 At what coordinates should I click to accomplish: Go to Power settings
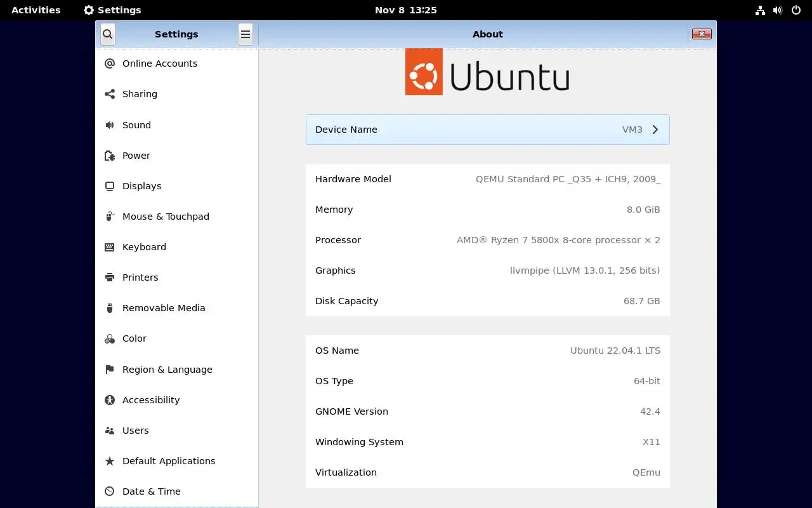click(177, 156)
